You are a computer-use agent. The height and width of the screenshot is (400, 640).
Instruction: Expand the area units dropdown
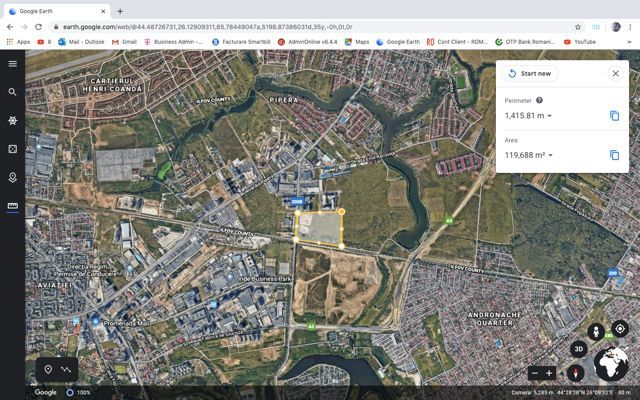(549, 155)
